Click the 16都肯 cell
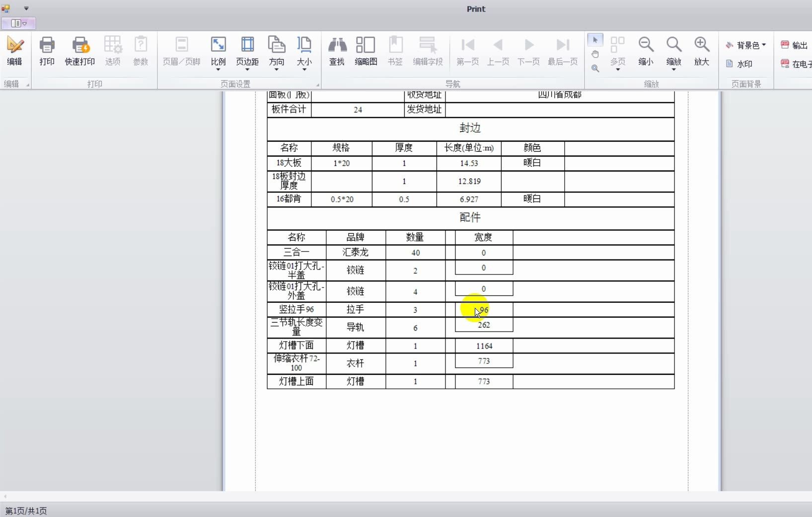812x517 pixels. [289, 199]
